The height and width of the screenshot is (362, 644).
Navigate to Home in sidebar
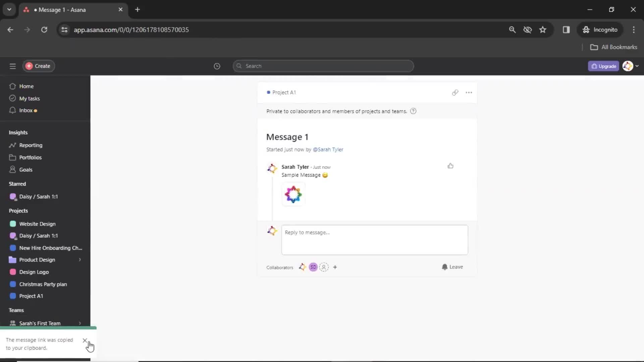tap(26, 86)
